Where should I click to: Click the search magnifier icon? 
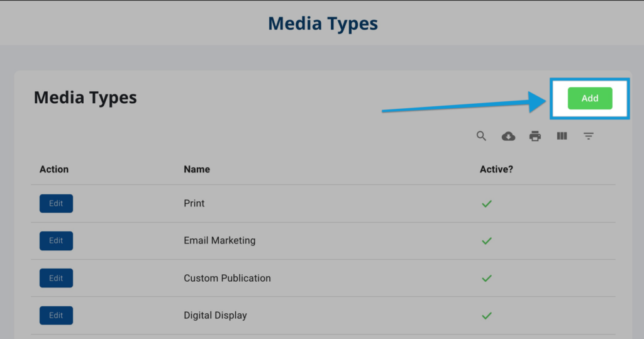(x=481, y=136)
